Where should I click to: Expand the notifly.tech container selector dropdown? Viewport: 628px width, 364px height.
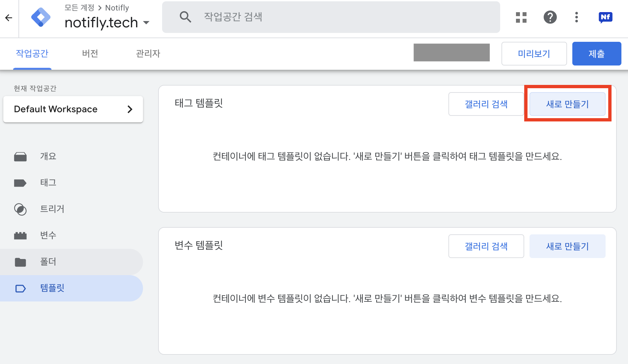click(146, 22)
